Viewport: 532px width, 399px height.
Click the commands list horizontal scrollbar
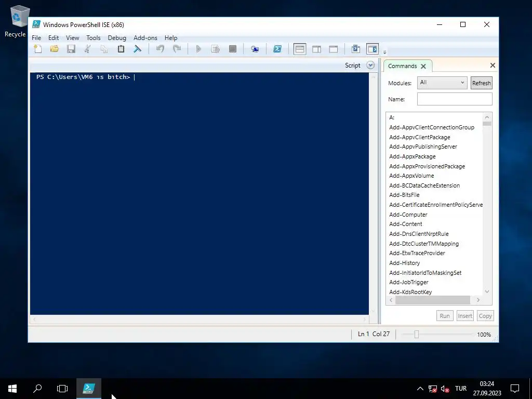[x=433, y=300]
